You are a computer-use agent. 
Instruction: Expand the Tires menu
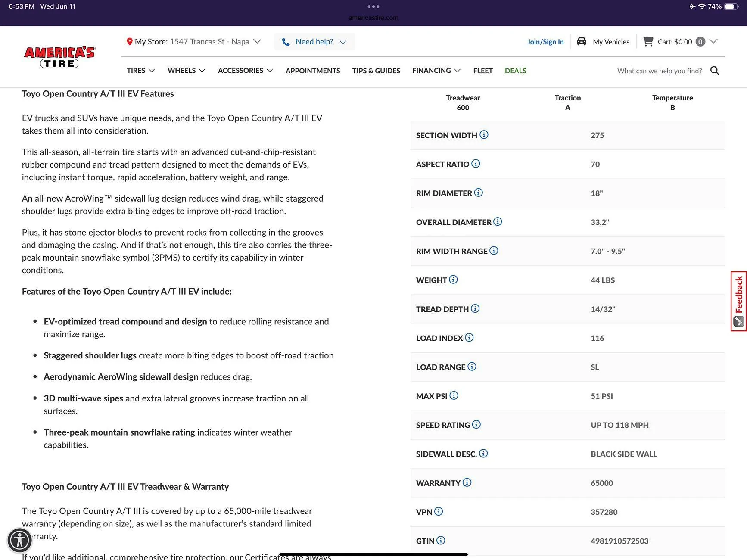pos(140,71)
